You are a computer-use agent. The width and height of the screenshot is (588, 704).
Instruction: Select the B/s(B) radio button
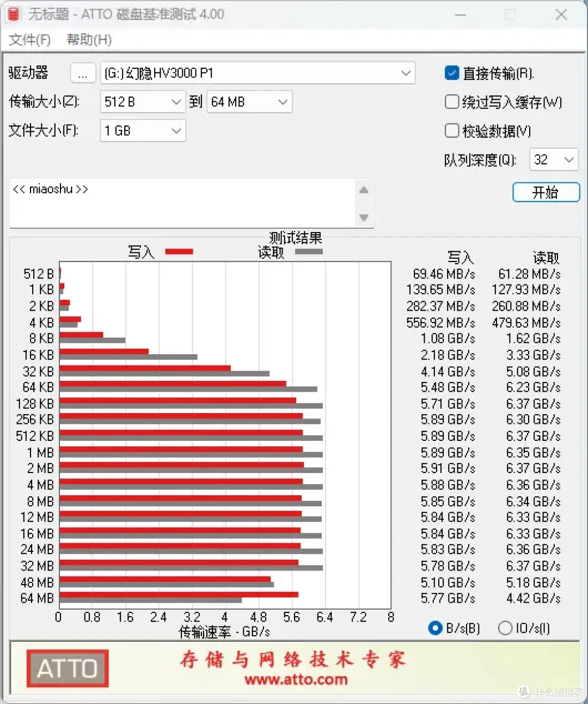[x=435, y=628]
